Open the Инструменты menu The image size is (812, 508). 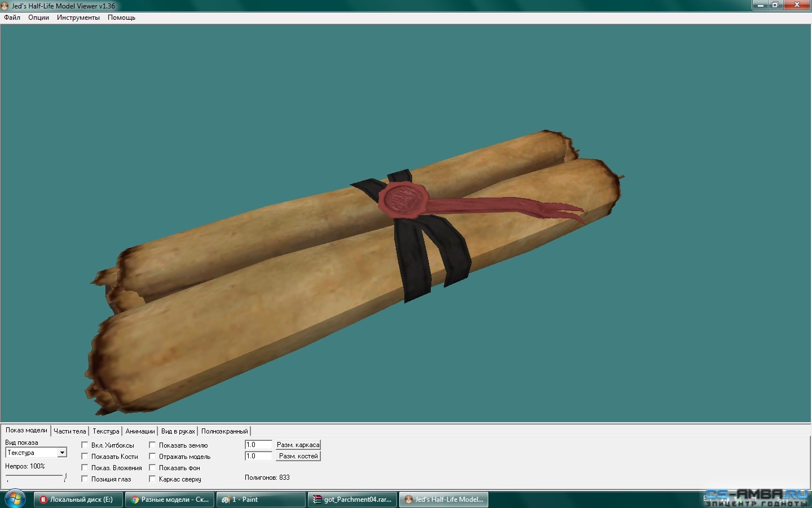tap(78, 17)
